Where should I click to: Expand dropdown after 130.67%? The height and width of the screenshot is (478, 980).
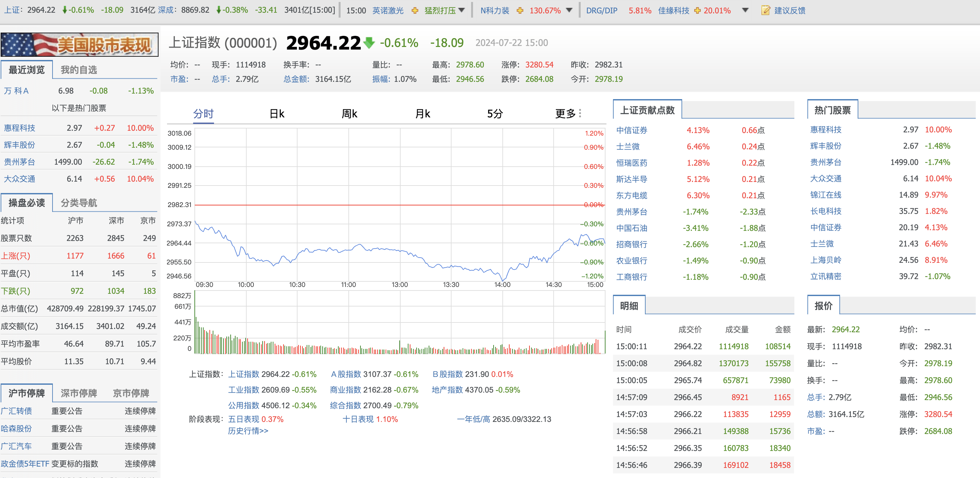pyautogui.click(x=569, y=10)
